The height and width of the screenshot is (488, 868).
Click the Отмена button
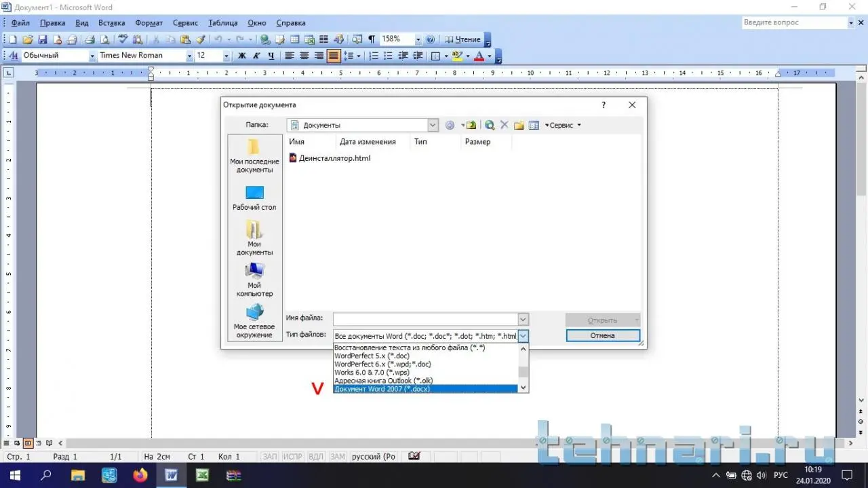click(x=603, y=335)
